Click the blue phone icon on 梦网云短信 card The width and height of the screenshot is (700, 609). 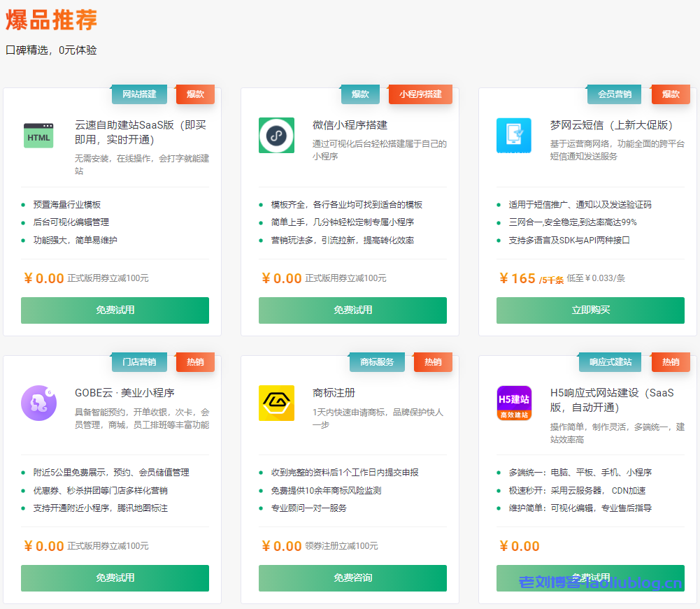[514, 134]
